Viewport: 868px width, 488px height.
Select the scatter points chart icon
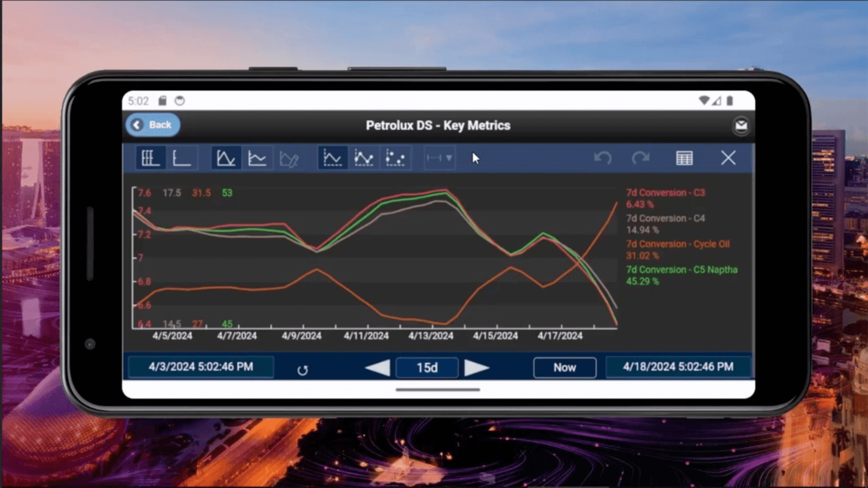point(396,158)
